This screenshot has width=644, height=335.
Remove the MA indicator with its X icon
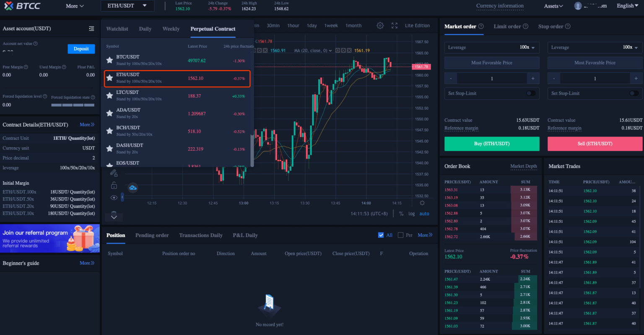(349, 50)
